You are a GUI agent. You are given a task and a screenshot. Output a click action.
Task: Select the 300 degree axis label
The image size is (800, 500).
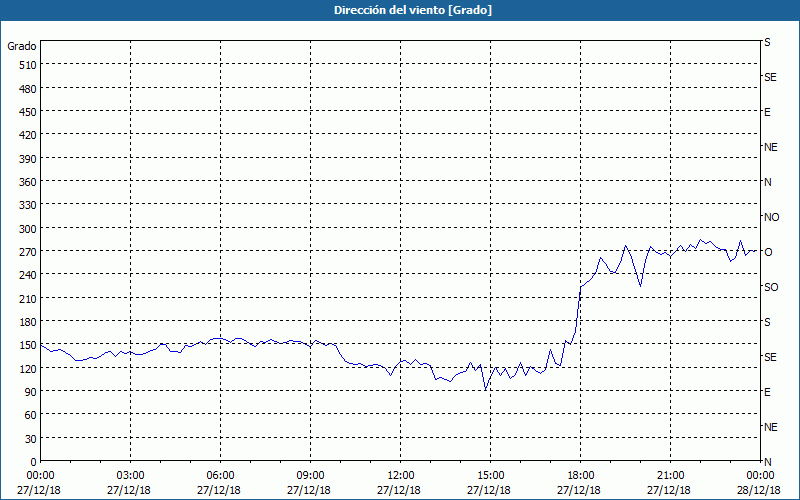pos(28,229)
